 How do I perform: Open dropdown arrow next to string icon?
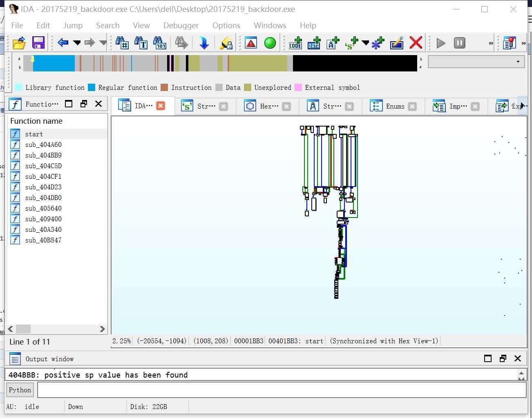click(365, 42)
